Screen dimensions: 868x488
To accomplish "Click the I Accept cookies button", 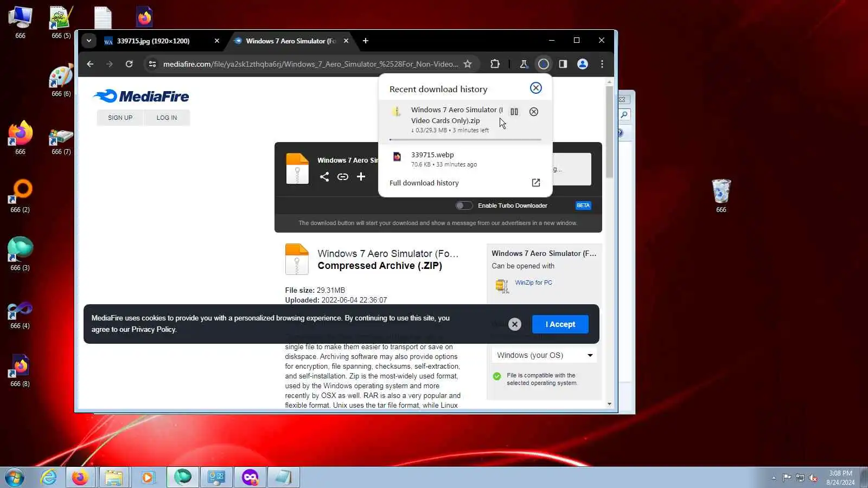I will pos(560,324).
